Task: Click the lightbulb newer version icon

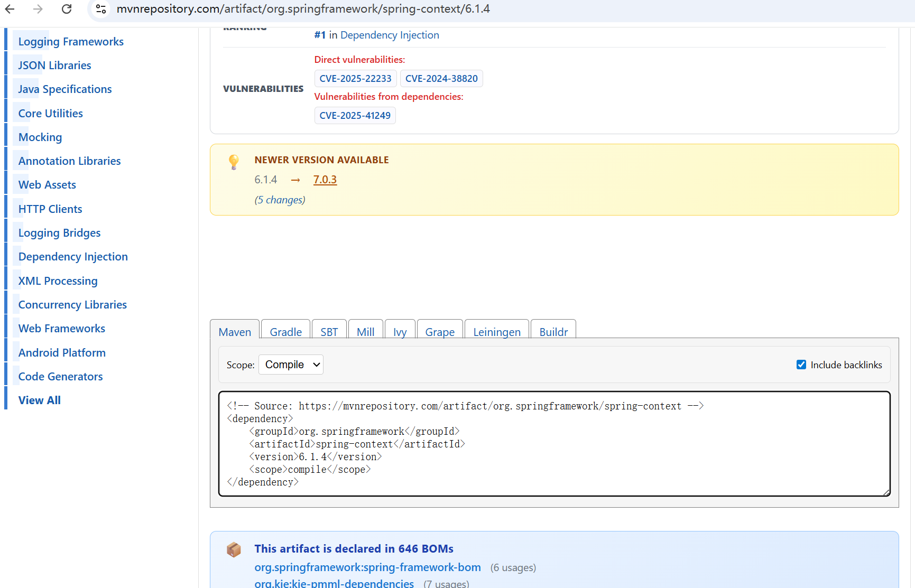Action: [234, 162]
